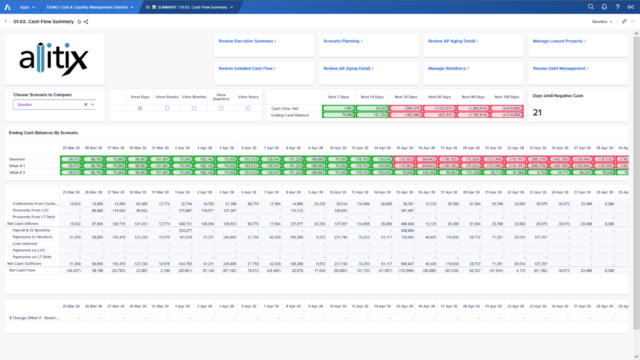640x360 pixels.
Task: Click the Proceeds from LT Debt row label
Action: (x=33, y=217)
